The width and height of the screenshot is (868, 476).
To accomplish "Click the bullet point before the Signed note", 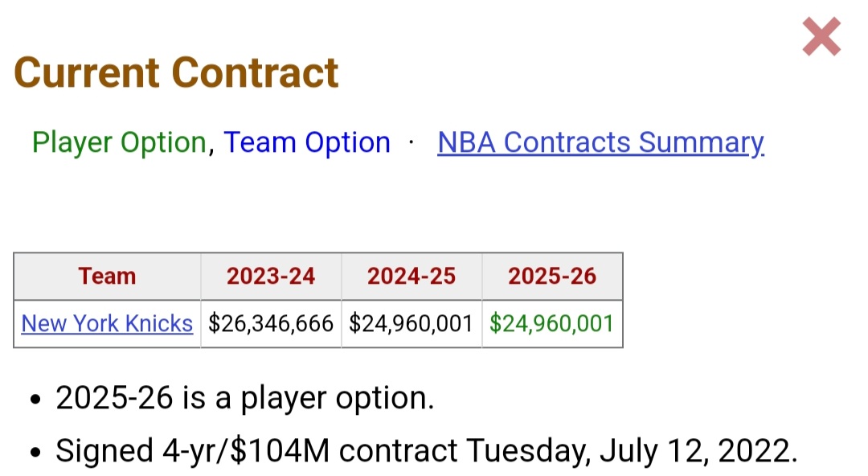I will coord(35,453).
